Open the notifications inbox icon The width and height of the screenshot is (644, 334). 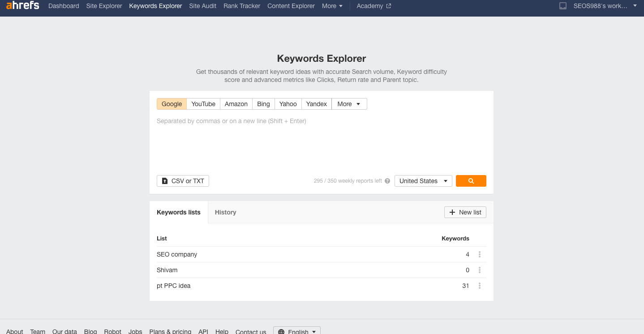pos(563,6)
